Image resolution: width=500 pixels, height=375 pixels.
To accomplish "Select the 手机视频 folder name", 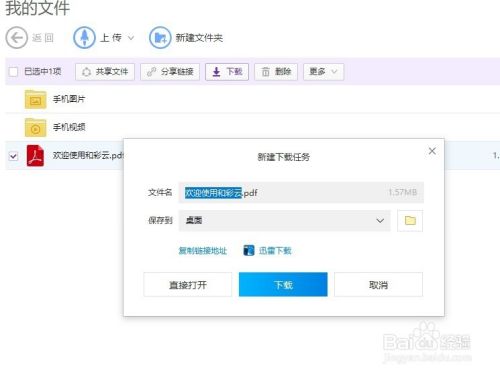I will 69,127.
